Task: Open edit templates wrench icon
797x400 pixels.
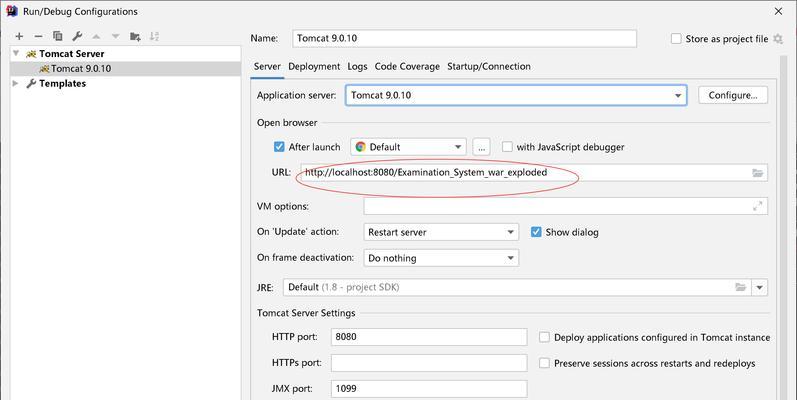Action: coord(77,36)
